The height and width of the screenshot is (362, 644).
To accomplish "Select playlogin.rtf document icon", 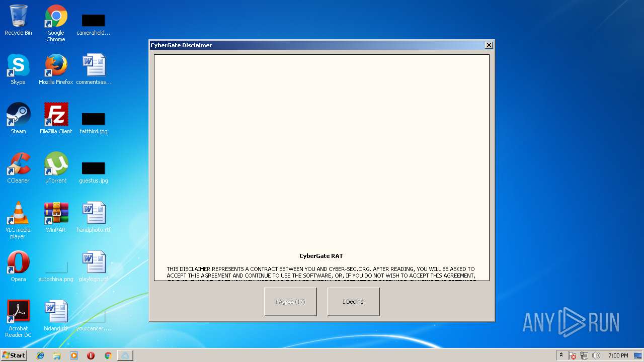I will point(94,266).
